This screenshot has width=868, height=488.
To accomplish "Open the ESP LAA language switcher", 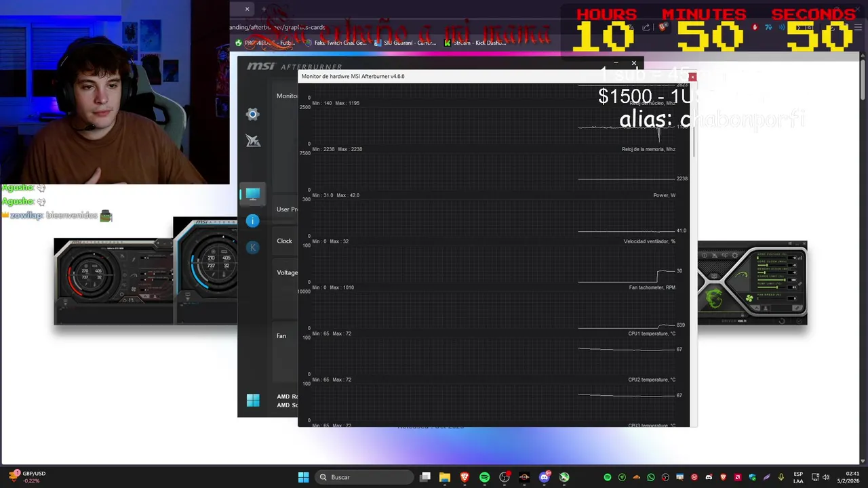I will tap(798, 477).
